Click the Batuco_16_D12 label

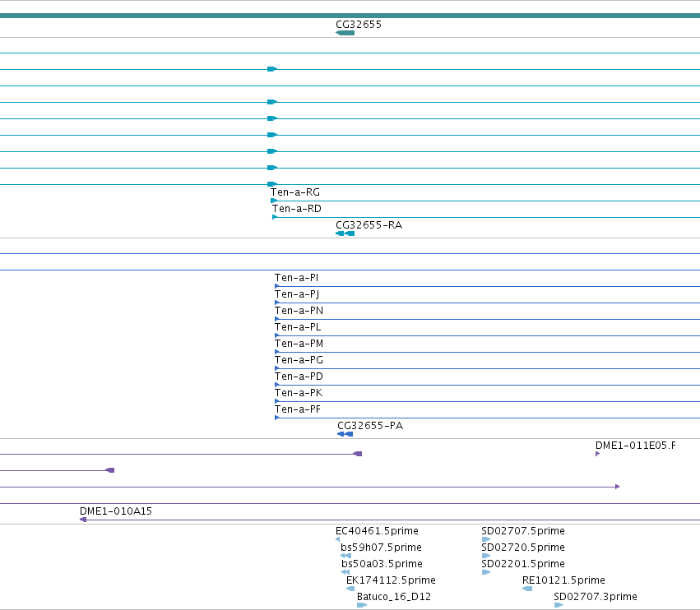click(394, 597)
